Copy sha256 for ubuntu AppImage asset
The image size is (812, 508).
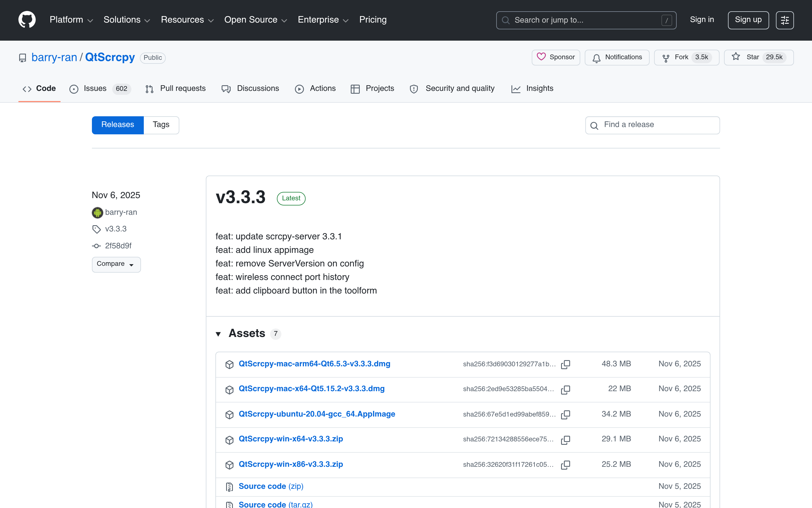pos(565,415)
